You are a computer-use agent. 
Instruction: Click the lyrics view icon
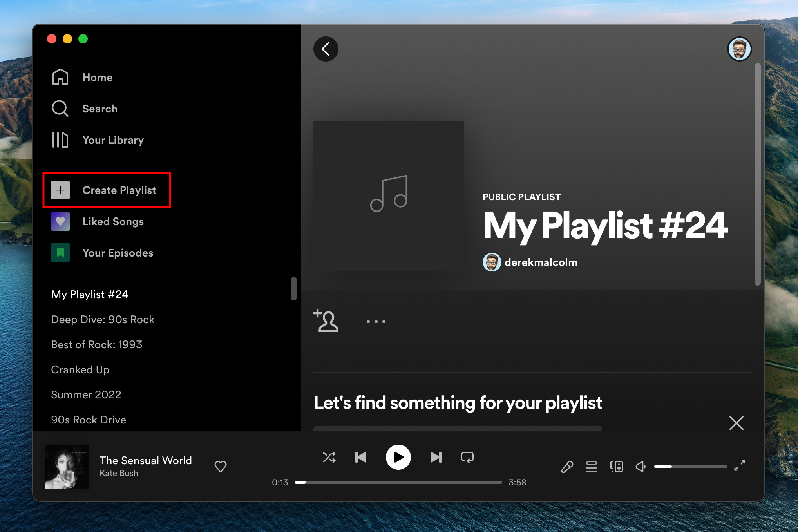(x=567, y=466)
